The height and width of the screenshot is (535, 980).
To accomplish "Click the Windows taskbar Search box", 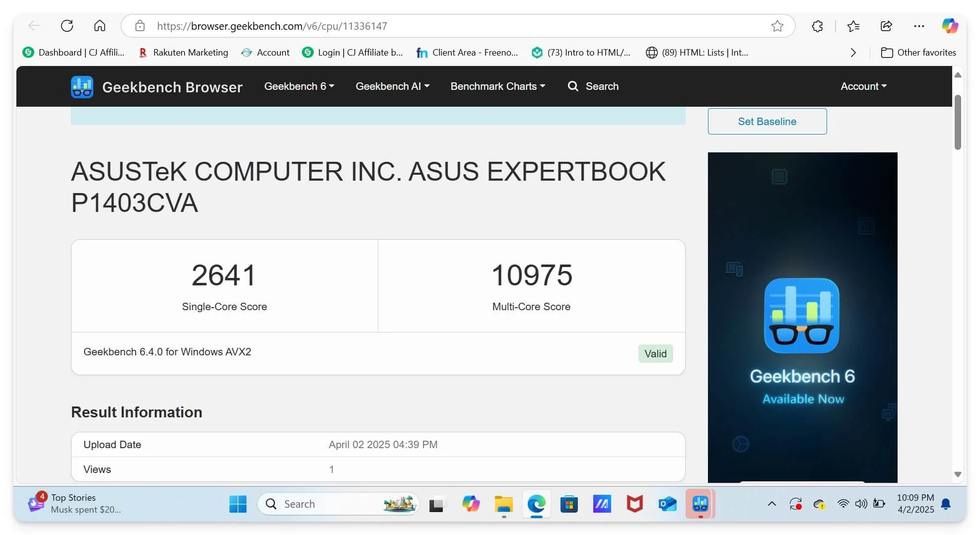I will click(x=339, y=504).
